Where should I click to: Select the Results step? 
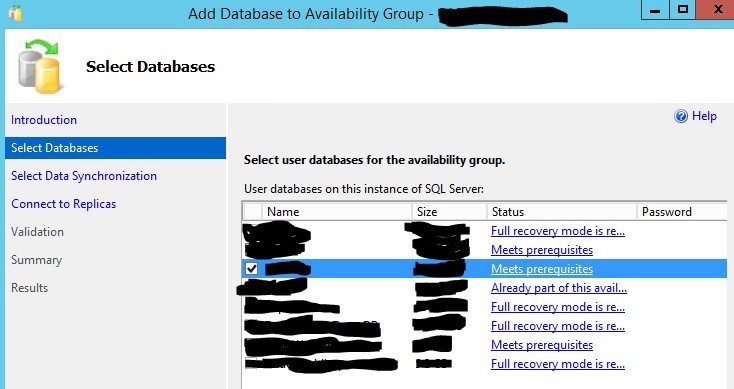pyautogui.click(x=29, y=288)
